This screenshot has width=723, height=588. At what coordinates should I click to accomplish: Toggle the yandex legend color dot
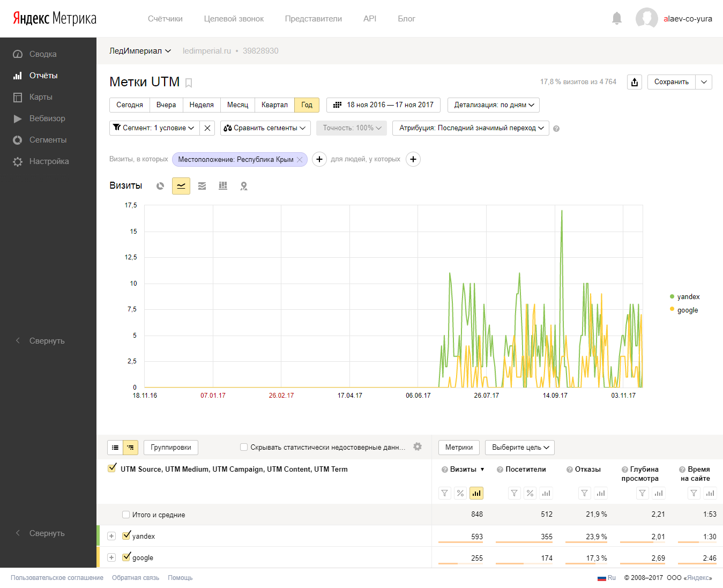click(x=672, y=296)
